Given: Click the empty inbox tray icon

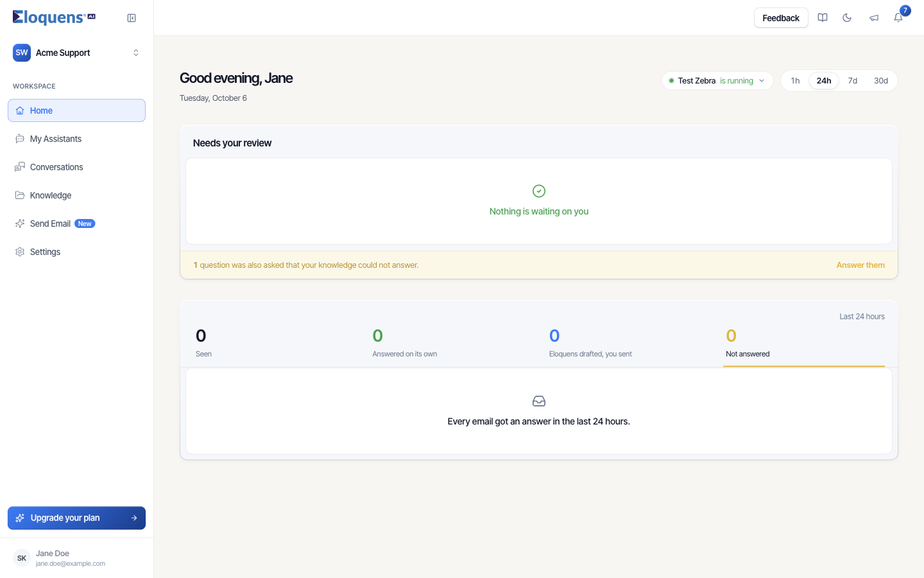Looking at the screenshot, I should tap(539, 401).
